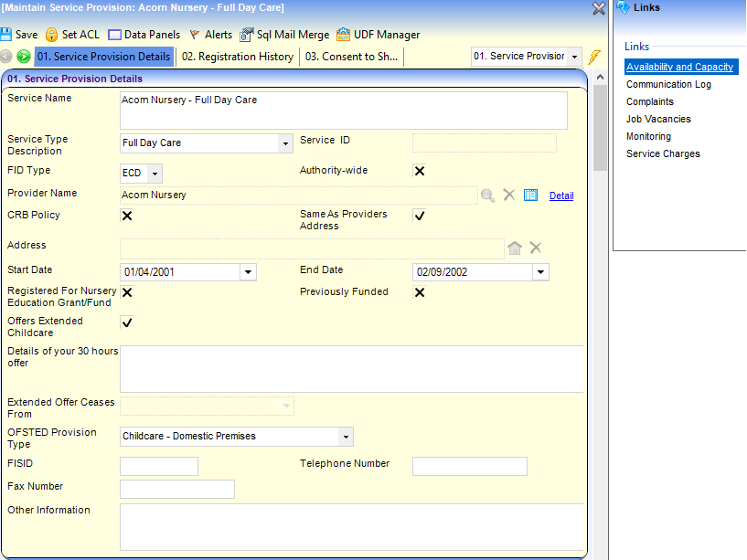Open the End Date picker dropdown

click(x=540, y=272)
